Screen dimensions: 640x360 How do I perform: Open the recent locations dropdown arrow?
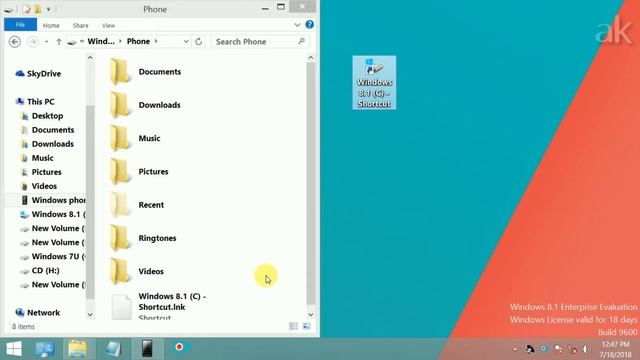pos(47,42)
